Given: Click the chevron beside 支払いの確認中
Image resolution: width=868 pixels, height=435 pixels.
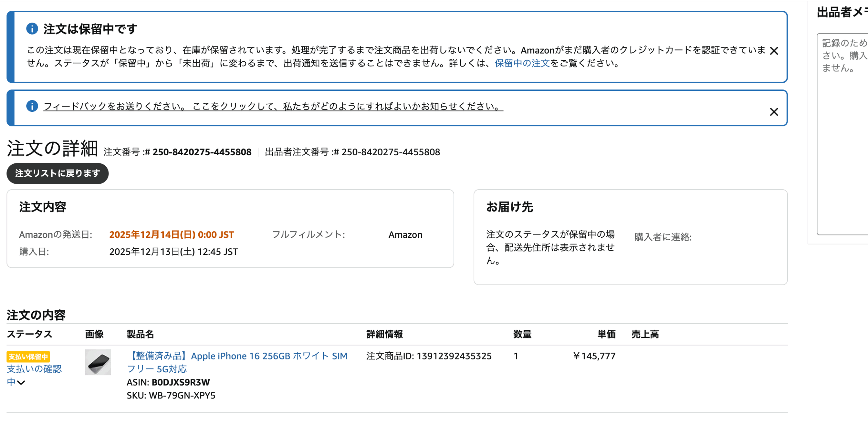Looking at the screenshot, I should (x=21, y=382).
